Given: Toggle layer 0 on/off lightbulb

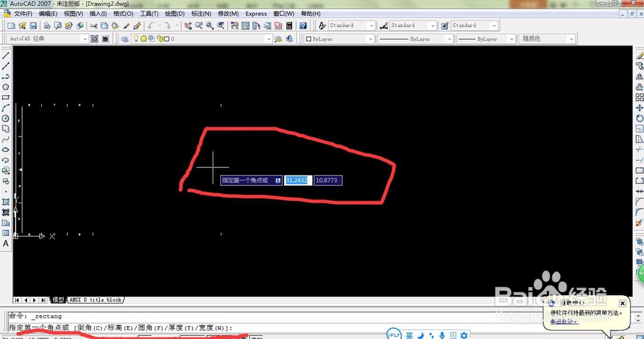Looking at the screenshot, I should tap(136, 39).
